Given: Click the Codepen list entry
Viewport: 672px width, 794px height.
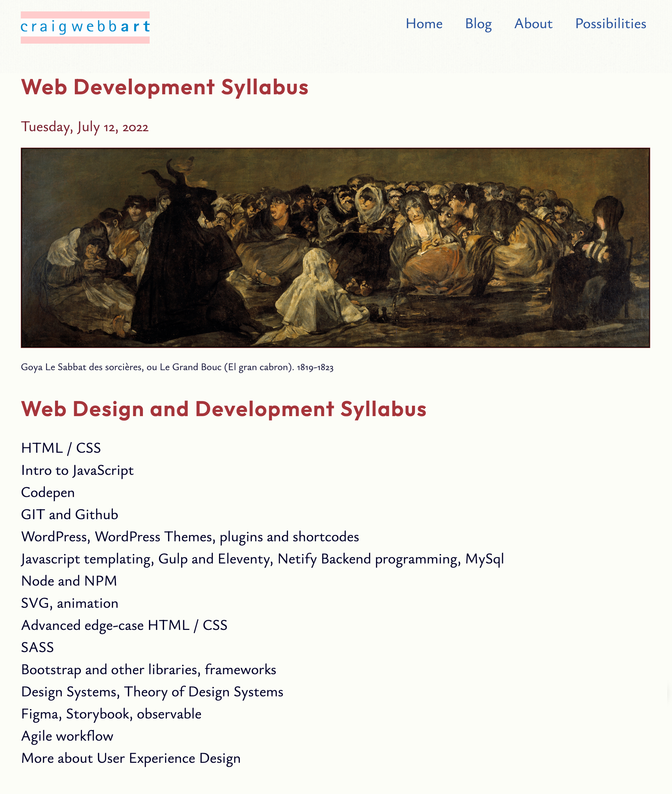Looking at the screenshot, I should (x=48, y=493).
